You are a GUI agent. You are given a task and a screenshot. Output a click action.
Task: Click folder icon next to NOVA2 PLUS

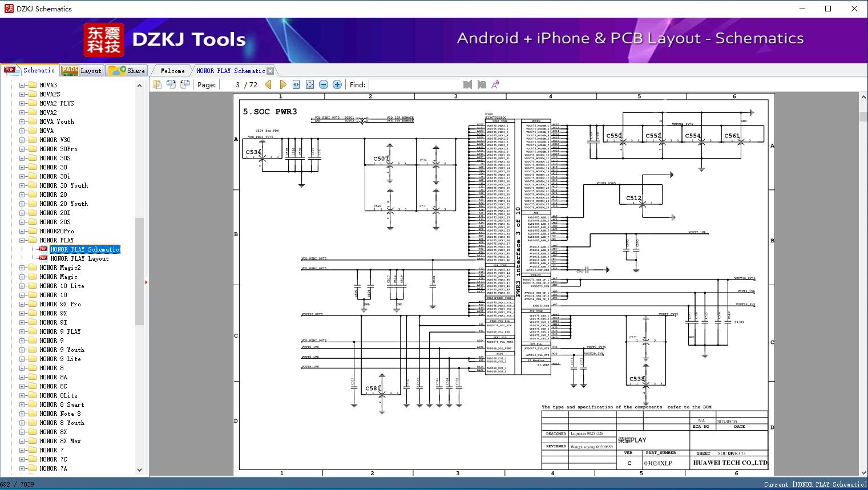coord(32,103)
